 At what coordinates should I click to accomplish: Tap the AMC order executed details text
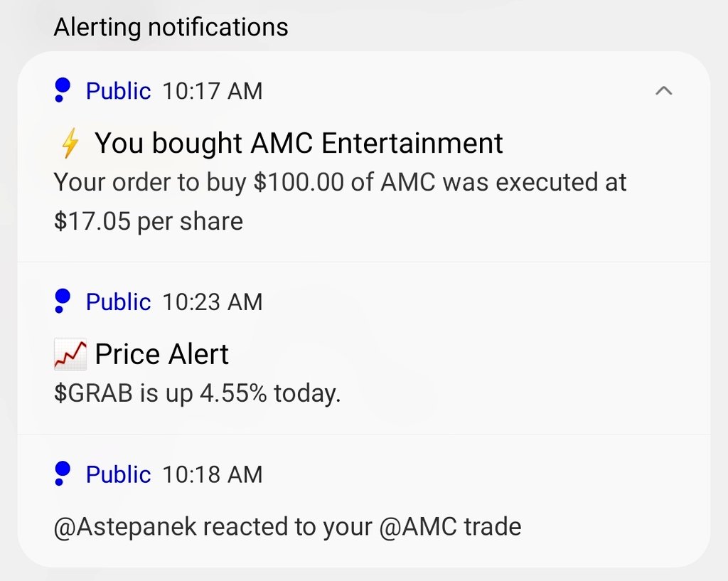pos(341,201)
